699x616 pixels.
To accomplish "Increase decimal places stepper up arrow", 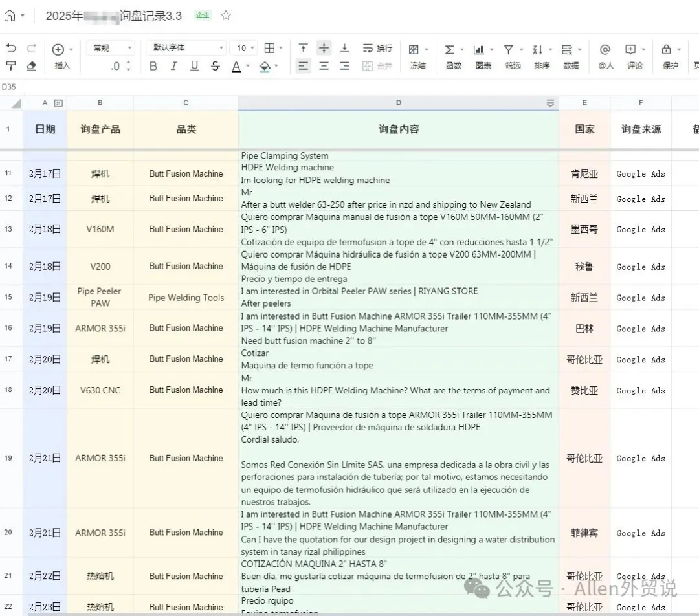I will (128, 63).
